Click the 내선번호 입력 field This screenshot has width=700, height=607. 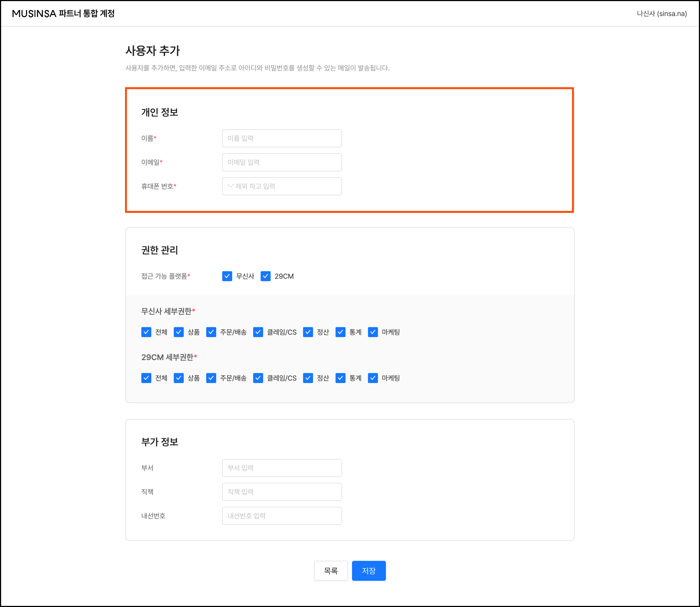click(282, 516)
